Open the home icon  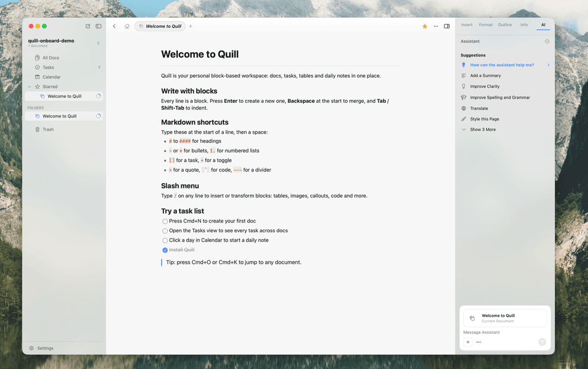[x=127, y=26]
